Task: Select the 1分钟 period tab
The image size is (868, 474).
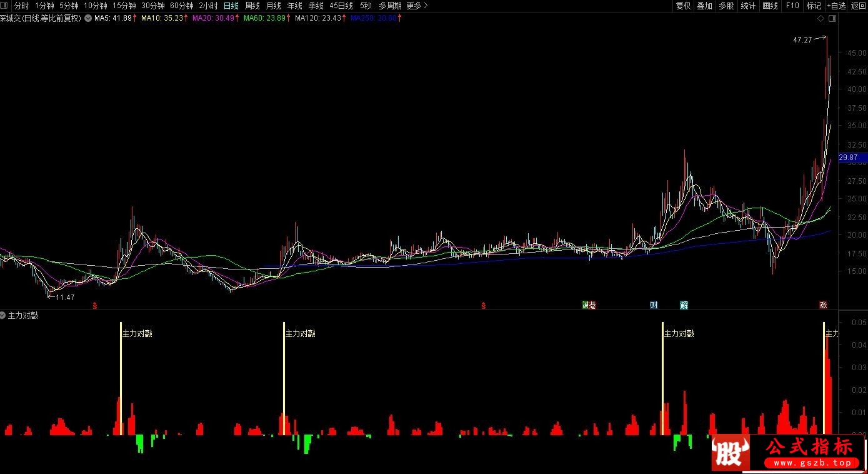Action: coord(44,6)
